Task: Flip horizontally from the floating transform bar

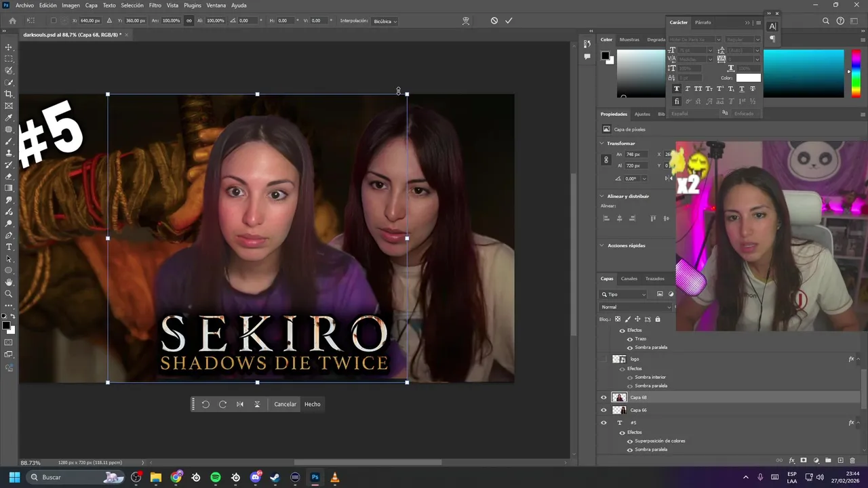Action: (x=240, y=405)
